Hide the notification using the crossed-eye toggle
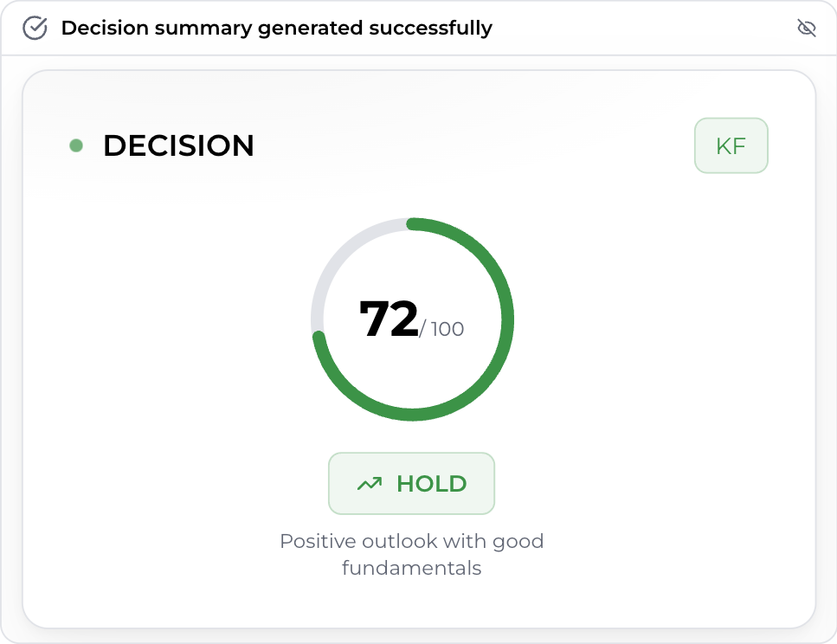Viewport: 837px width, 644px height. [806, 28]
